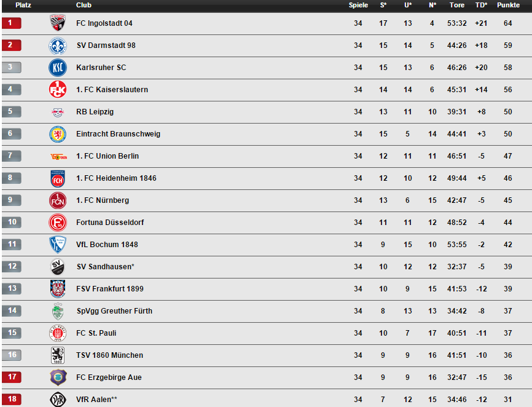Viewport: 532px width, 407px height.
Task: Click the FSV Frankfurt 1899 club name
Action: pos(110,289)
